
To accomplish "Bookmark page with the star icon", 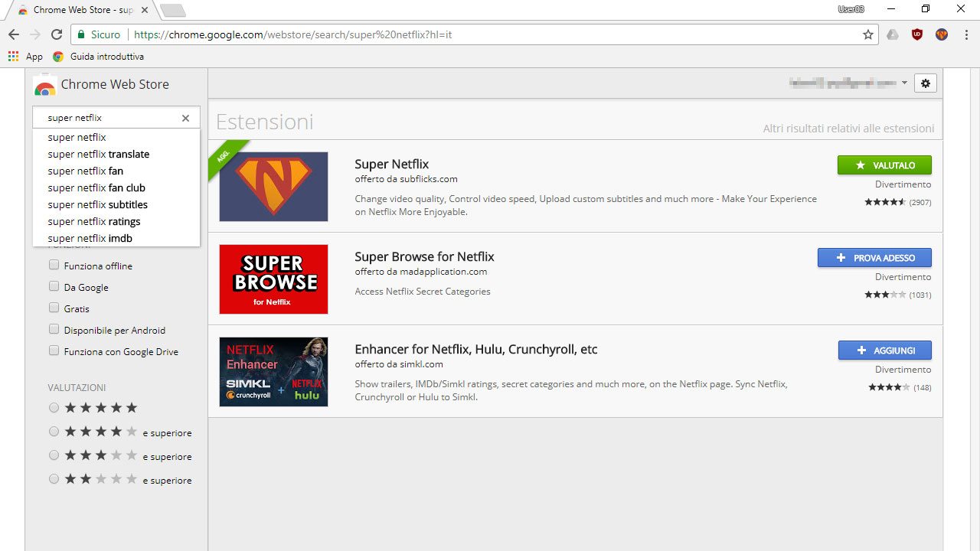I will (867, 34).
